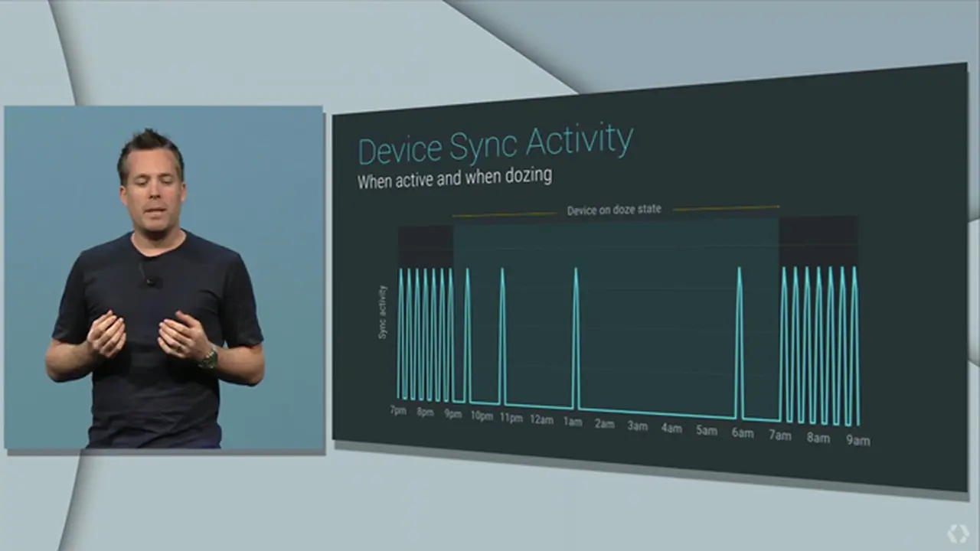Click the 'Sync activity' axis label

pyautogui.click(x=382, y=311)
